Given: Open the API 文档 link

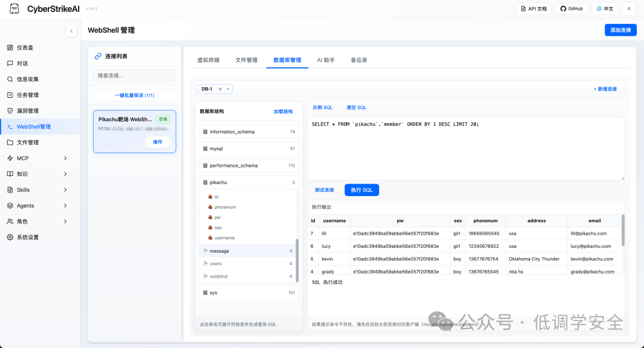Looking at the screenshot, I should click(x=534, y=8).
